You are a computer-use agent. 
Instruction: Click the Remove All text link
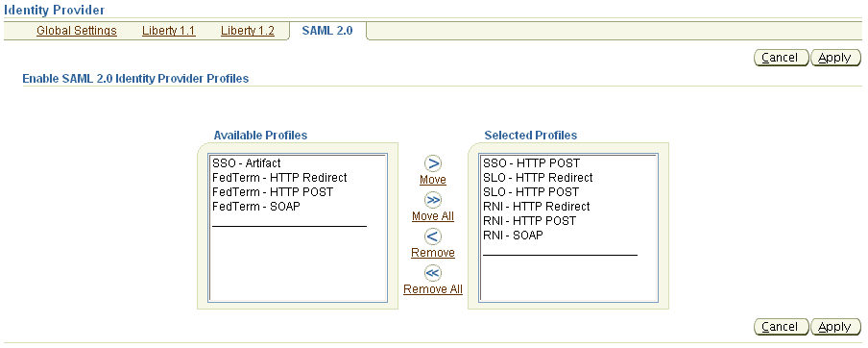coord(433,289)
